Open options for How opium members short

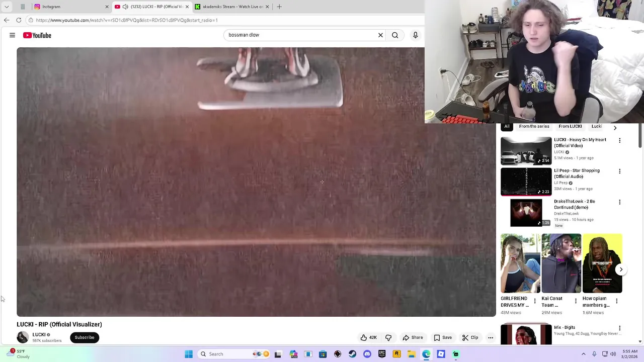coord(616,301)
